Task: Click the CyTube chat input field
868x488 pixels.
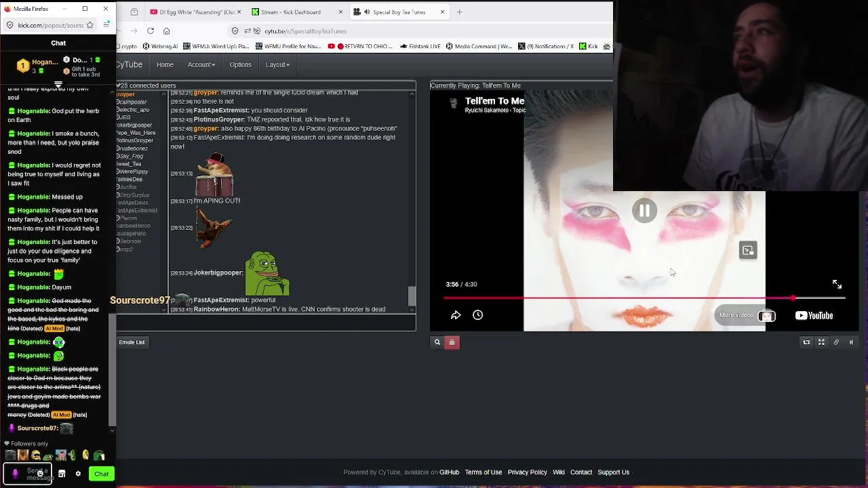Action: tap(266, 323)
